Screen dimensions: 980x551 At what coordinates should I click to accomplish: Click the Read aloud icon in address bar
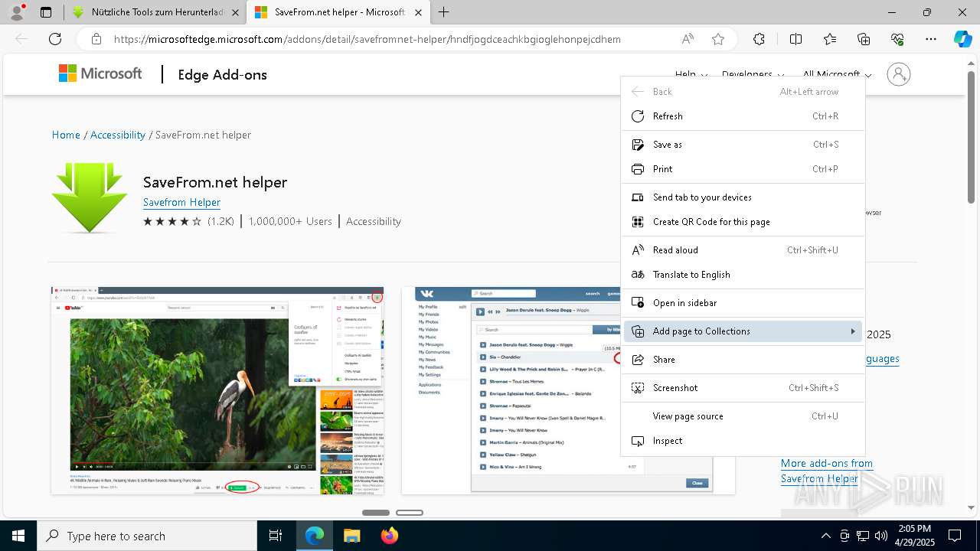point(688,39)
